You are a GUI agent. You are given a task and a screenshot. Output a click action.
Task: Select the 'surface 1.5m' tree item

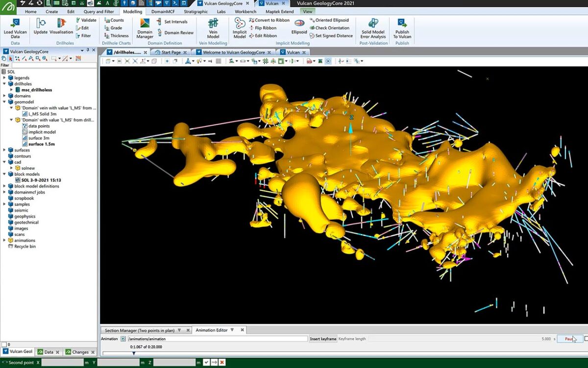point(42,144)
